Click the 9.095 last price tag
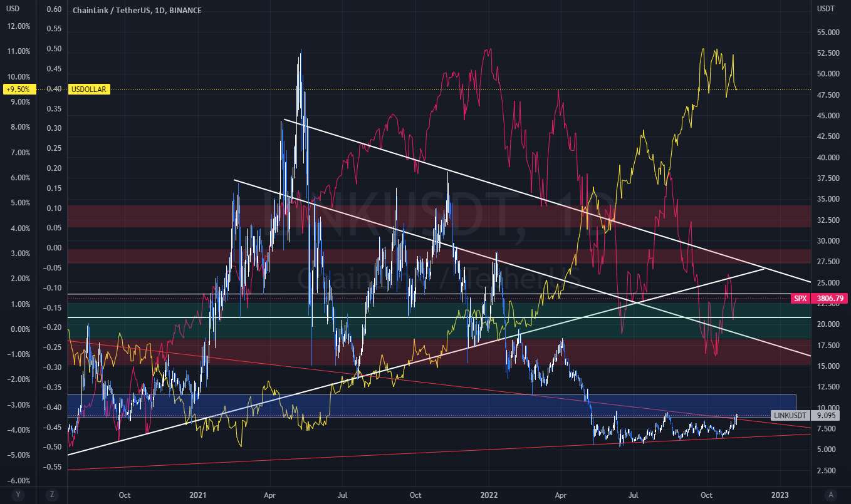851x504 pixels. point(824,415)
